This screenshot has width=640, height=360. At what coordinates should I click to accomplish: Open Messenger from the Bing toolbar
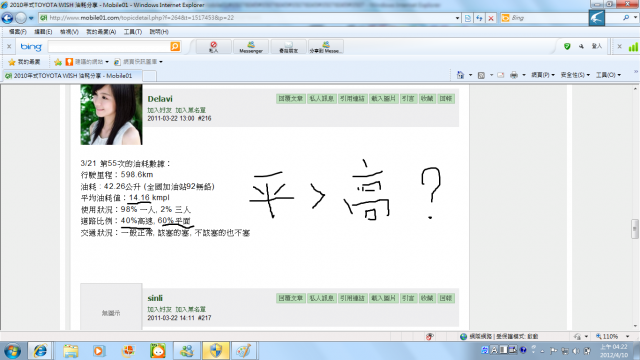(x=251, y=47)
